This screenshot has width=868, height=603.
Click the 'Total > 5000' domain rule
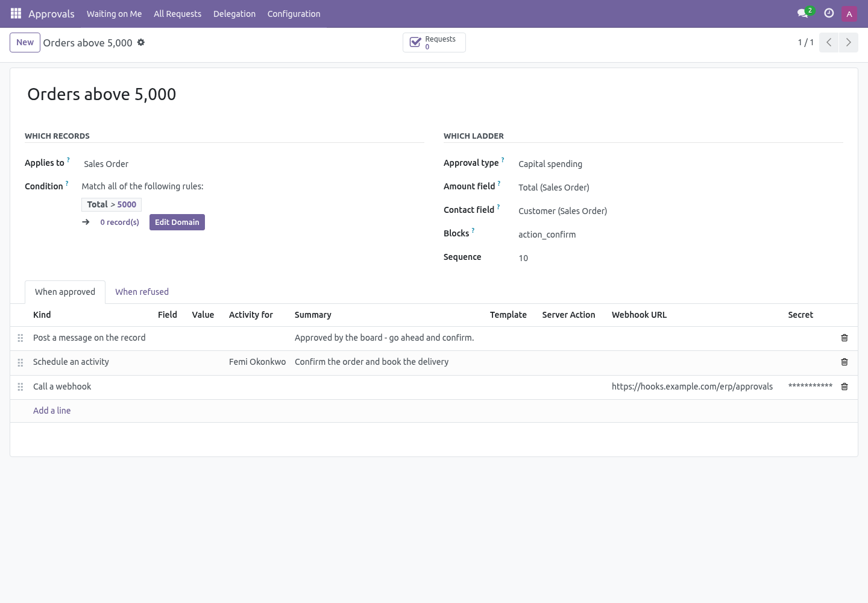[112, 204]
